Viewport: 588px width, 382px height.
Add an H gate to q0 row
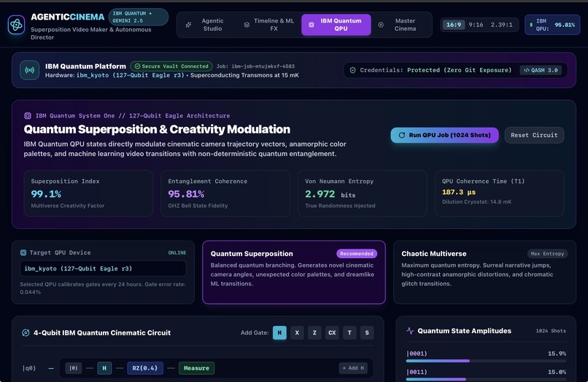click(x=353, y=368)
